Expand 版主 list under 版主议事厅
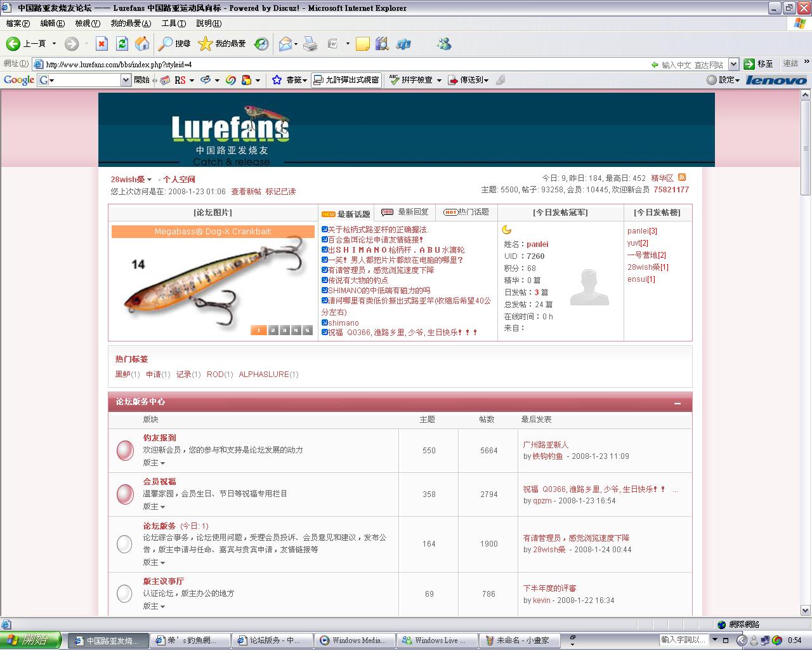Image resolution: width=812 pixels, height=650 pixels. [x=154, y=606]
